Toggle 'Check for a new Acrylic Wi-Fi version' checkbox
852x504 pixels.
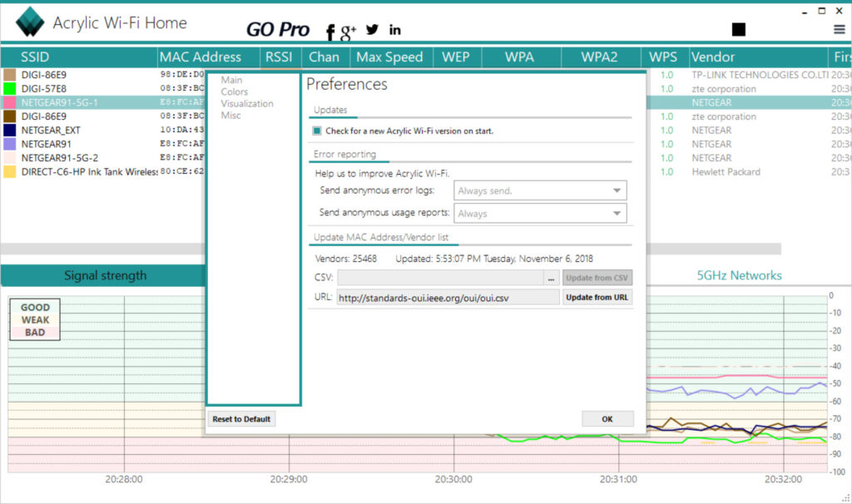(317, 131)
